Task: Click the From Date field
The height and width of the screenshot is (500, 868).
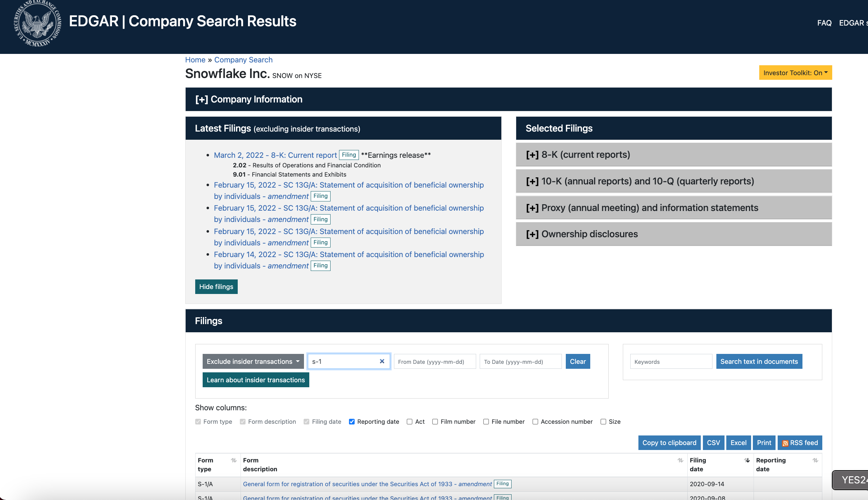Action: click(x=435, y=361)
